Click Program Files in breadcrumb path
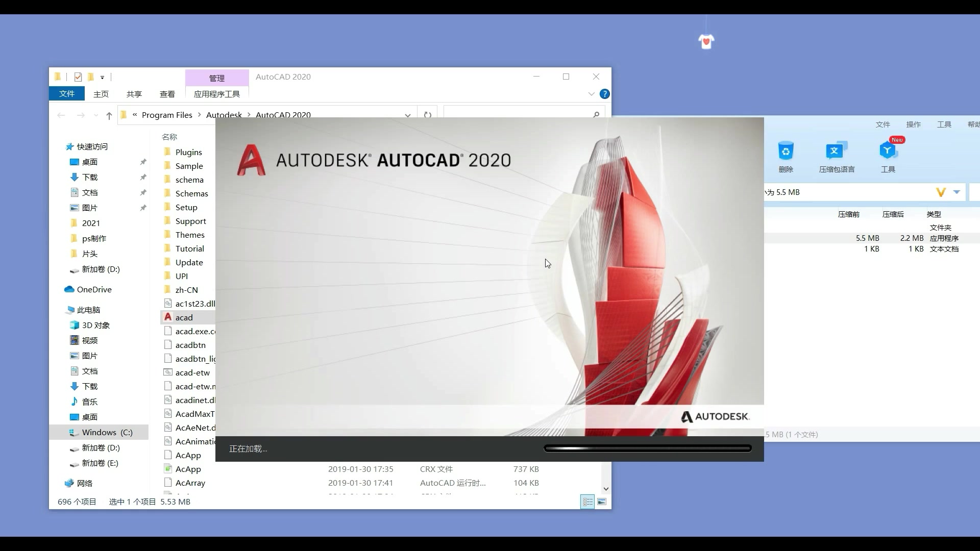The image size is (980, 551). [x=167, y=115]
